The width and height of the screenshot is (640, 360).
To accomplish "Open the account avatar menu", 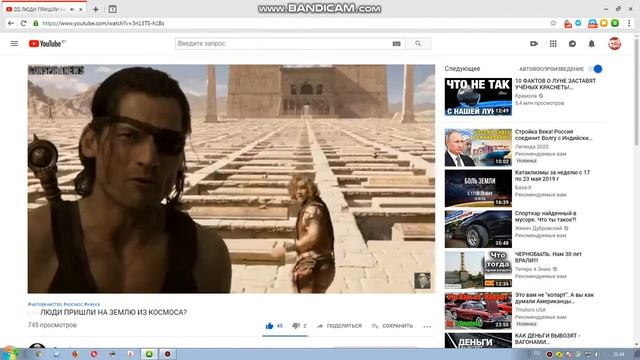I will (x=614, y=43).
